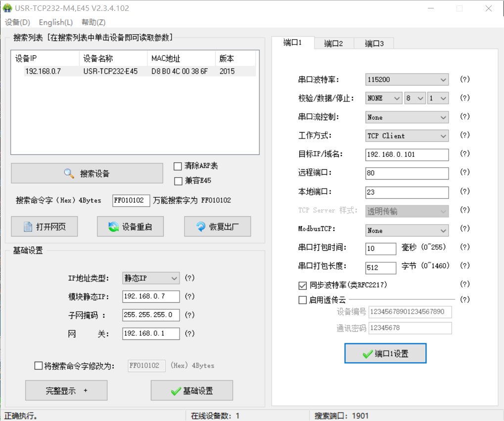Image resolution: width=504 pixels, height=421 pixels.
Task: Open help (?) for IP地址类型
Action: [189, 278]
